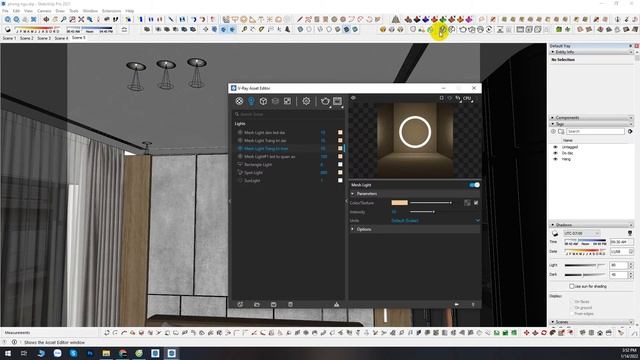This screenshot has height=360, width=640.
Task: Open the Textures category icon in Asset Editor
Action: [x=287, y=101]
